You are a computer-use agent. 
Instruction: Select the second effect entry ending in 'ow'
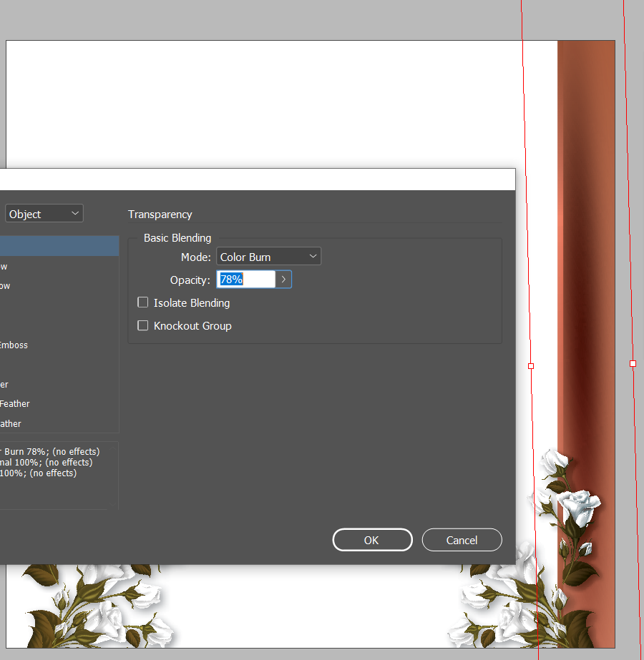click(5, 286)
